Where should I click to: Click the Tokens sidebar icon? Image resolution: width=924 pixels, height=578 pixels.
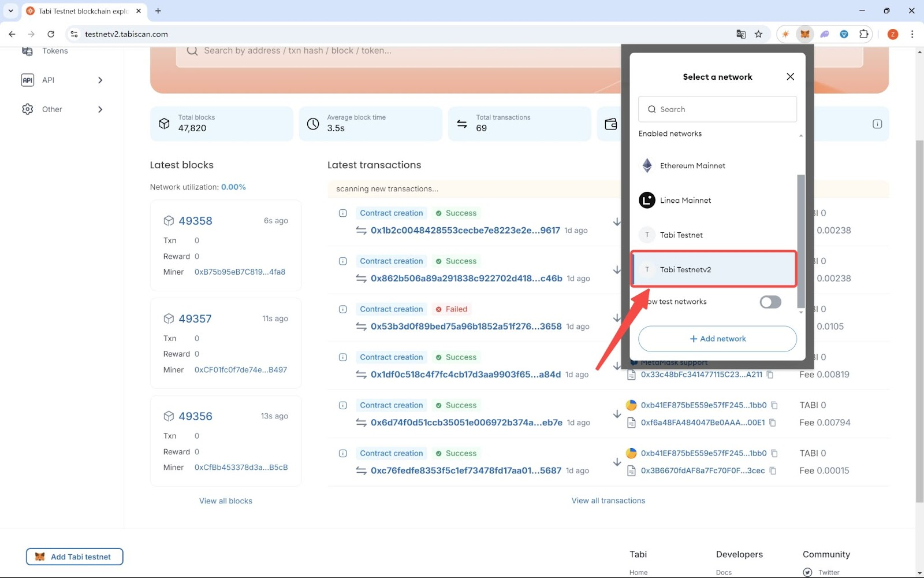[x=27, y=51]
